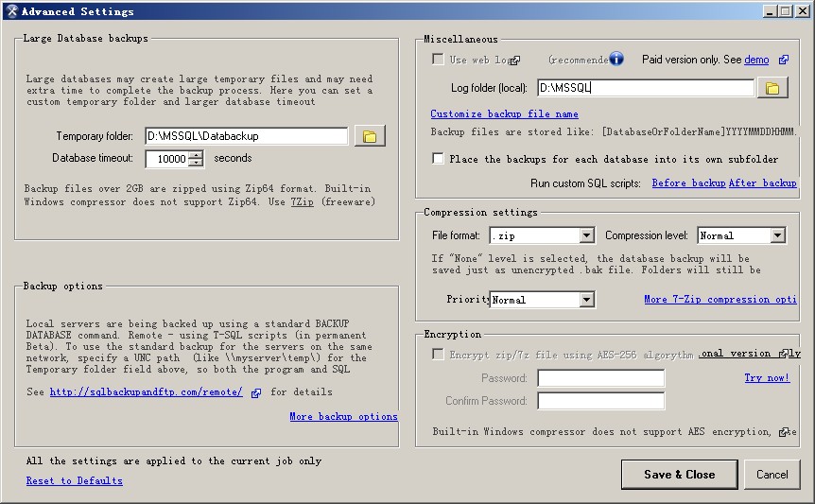Screen dimensions: 815x504
Task: Expand the Compression level dropdown
Action: coord(777,235)
